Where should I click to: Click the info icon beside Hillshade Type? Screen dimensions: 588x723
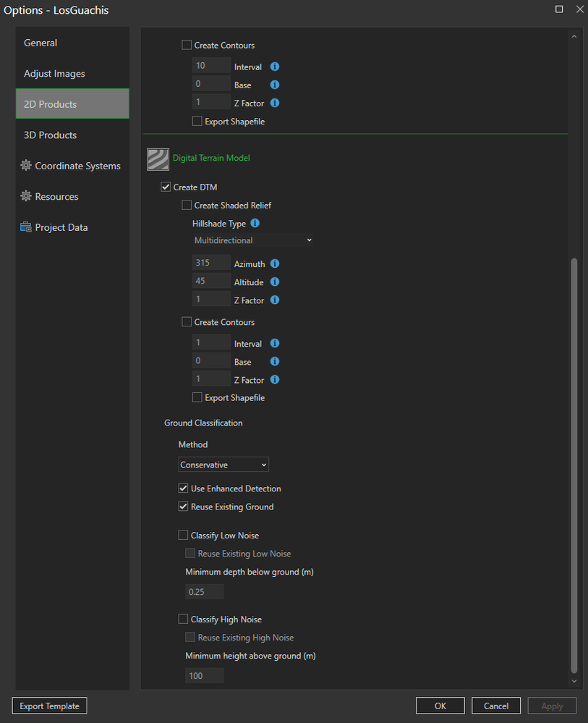point(255,224)
